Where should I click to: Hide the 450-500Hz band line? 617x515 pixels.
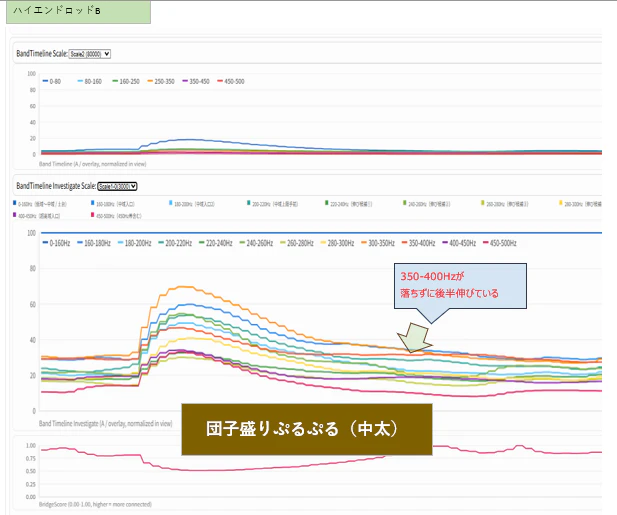tap(500, 243)
